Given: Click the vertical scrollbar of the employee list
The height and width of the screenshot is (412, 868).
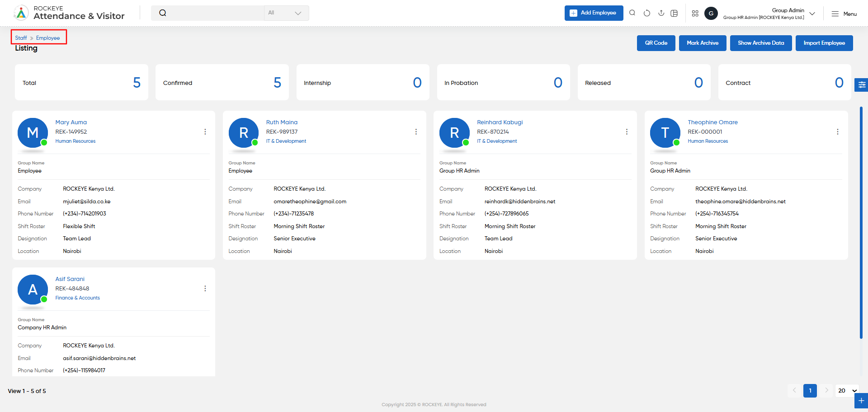Looking at the screenshot, I should [x=861, y=222].
